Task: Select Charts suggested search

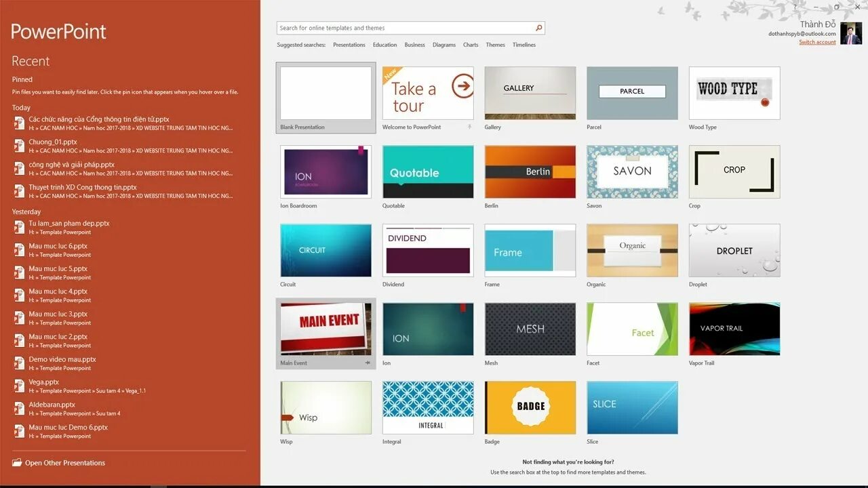Action: 471,45
